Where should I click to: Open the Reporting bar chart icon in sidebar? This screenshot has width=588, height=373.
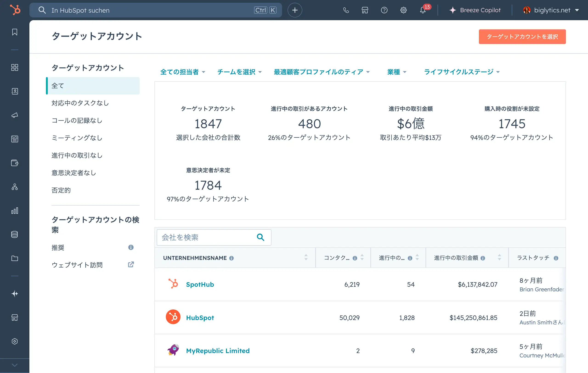pos(15,211)
